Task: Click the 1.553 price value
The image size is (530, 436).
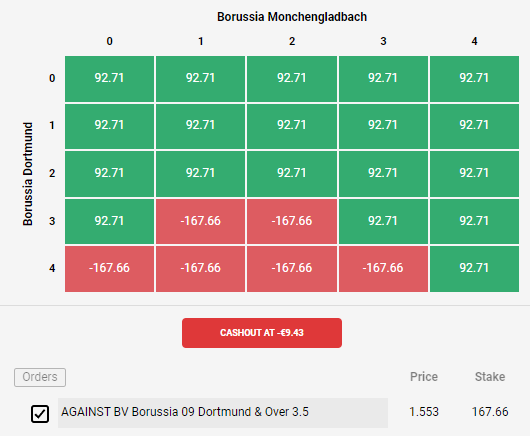Action: 424,412
